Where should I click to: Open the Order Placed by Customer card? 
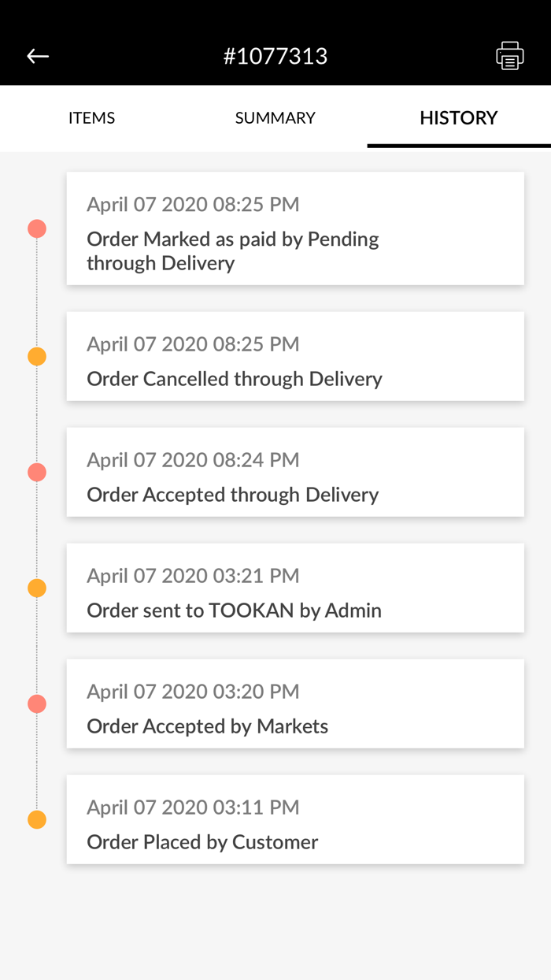tap(295, 819)
